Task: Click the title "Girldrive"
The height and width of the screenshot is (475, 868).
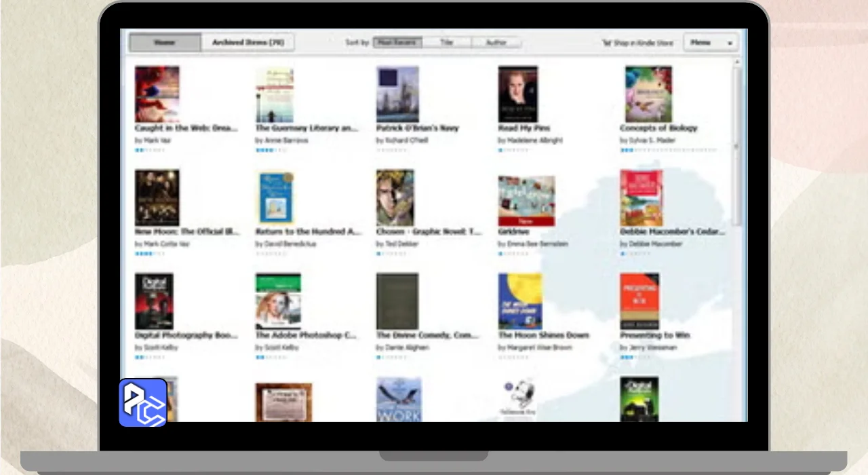Action: click(x=514, y=232)
